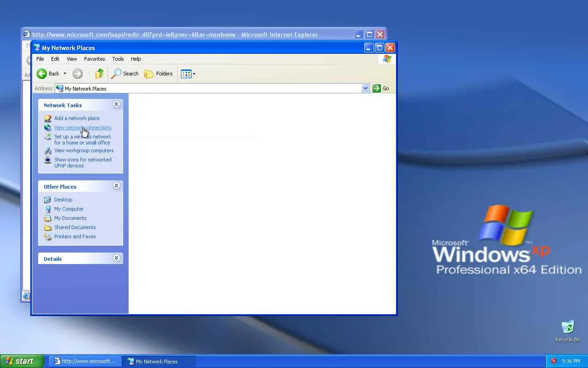Click the Windows flag logo in the menu bar
This screenshot has width=588, height=368.
(x=387, y=59)
